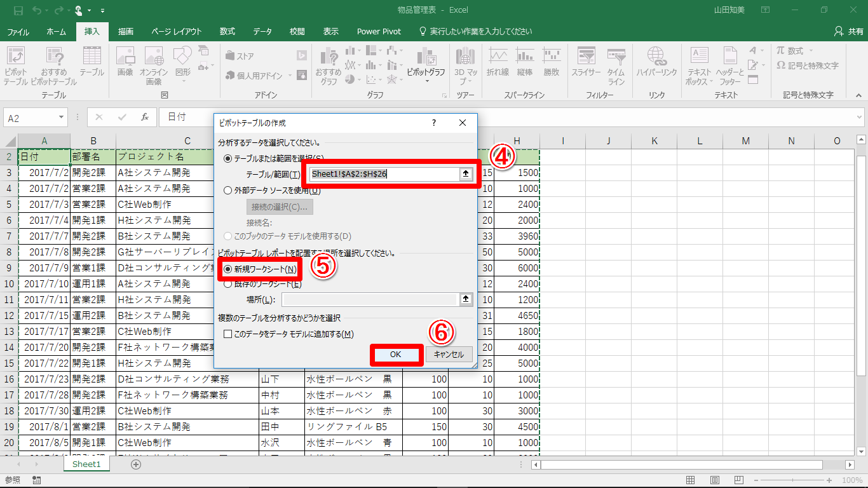The image size is (868, 488).
Task: Click the 共有 share button
Action: [x=849, y=32]
